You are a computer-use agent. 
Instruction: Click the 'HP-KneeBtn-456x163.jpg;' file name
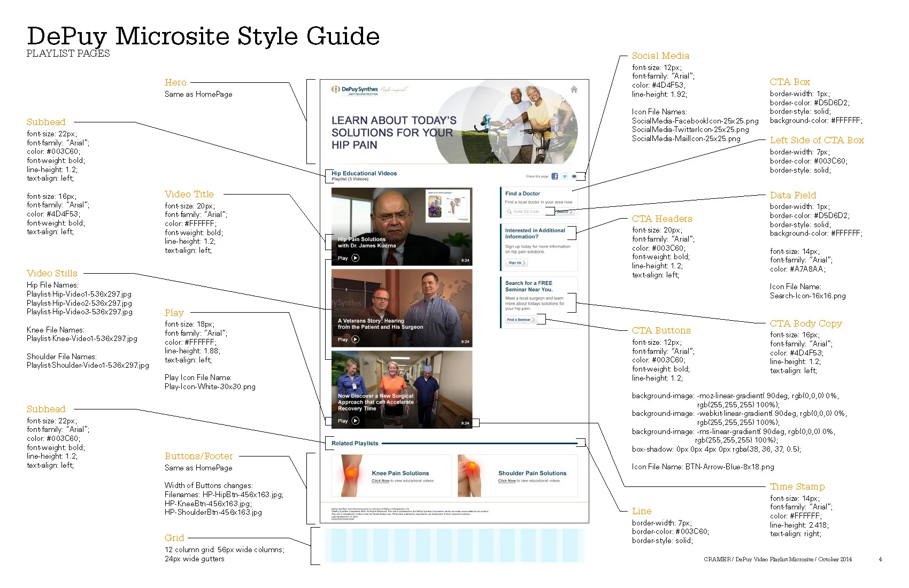click(208, 504)
